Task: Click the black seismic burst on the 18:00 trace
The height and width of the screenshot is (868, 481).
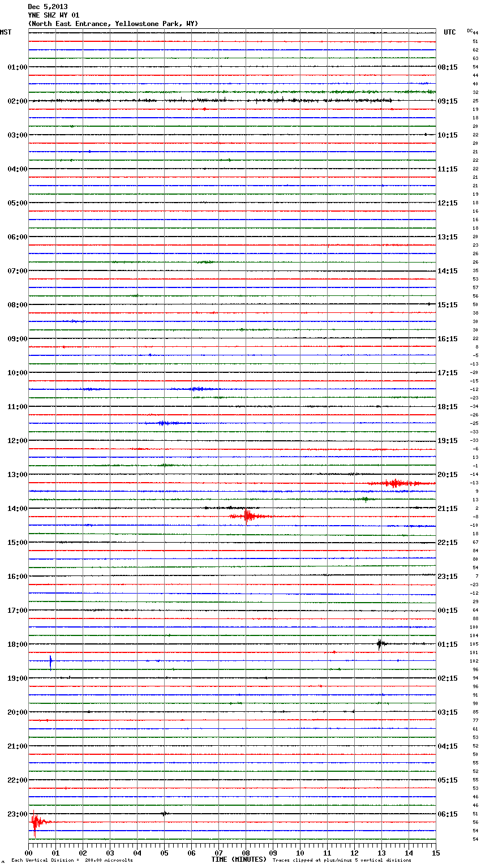Action: (381, 643)
